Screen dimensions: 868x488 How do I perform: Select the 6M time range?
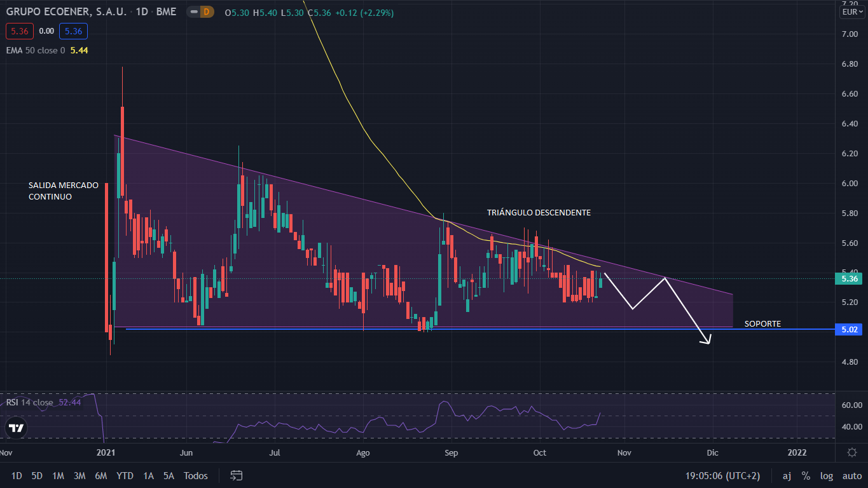tap(100, 475)
